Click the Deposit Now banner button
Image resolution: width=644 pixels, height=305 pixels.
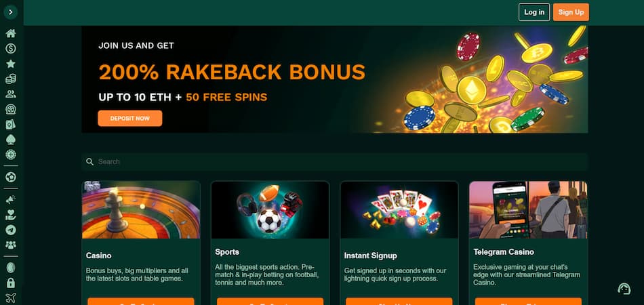[x=129, y=118]
